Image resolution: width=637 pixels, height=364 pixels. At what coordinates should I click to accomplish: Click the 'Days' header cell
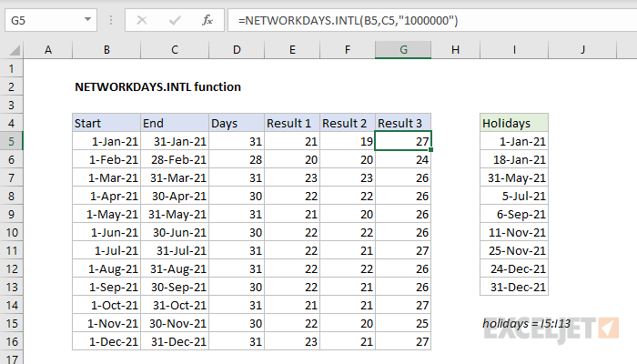click(237, 123)
